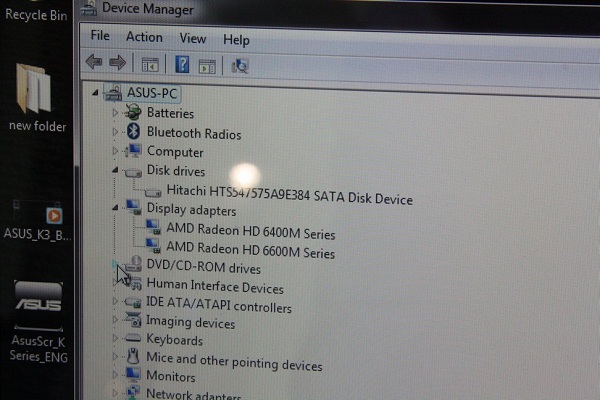Image resolution: width=600 pixels, height=400 pixels.
Task: Expand the Batteries node
Action: tap(115, 113)
